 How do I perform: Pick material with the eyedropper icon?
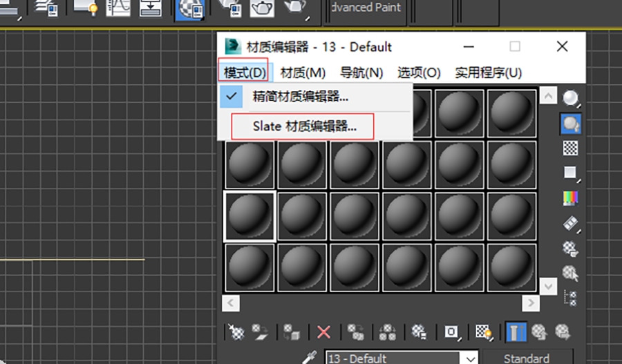pos(310,357)
